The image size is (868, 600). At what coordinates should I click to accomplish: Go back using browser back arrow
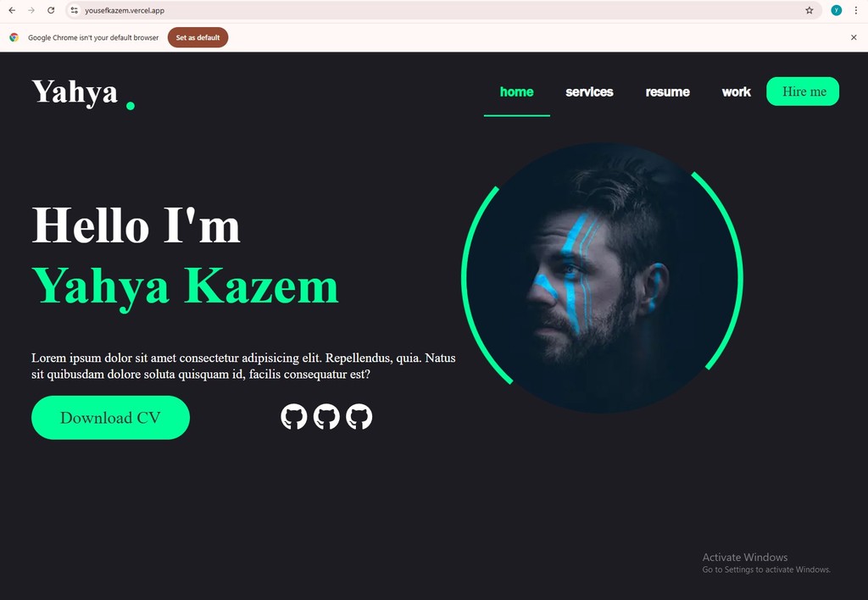(x=12, y=10)
